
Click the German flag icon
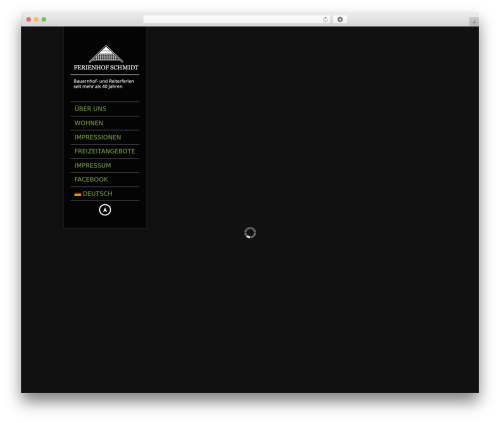(x=78, y=194)
